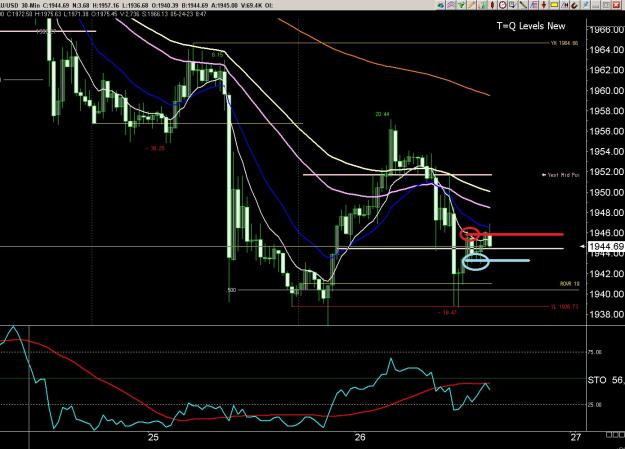Click the green down-arrow toolbar icon
Screen dimensions: 625x449
click(461, 5)
